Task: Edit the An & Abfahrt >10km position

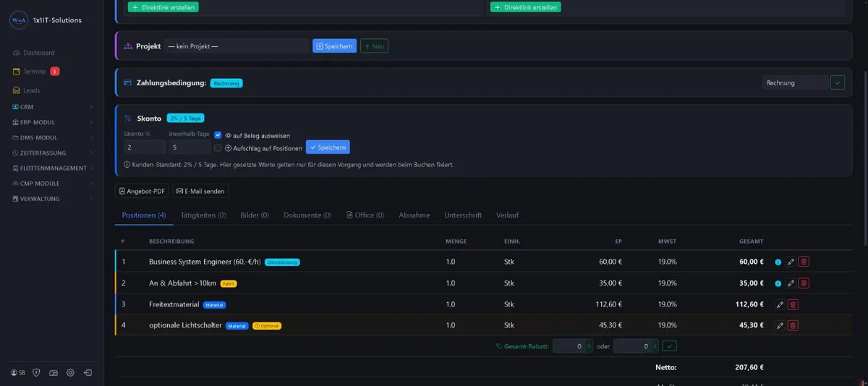Action: pos(791,283)
